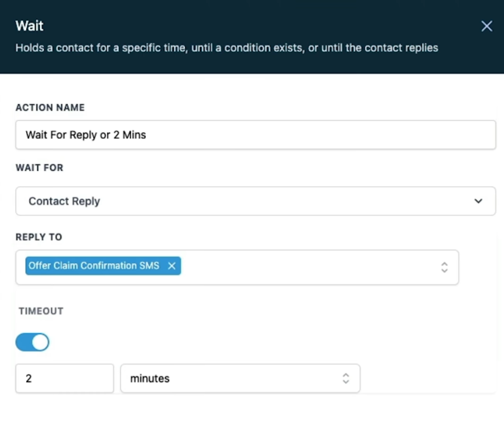The image size is (504, 426).
Task: Expand the Wait For dropdown chevron
Action: click(x=478, y=201)
